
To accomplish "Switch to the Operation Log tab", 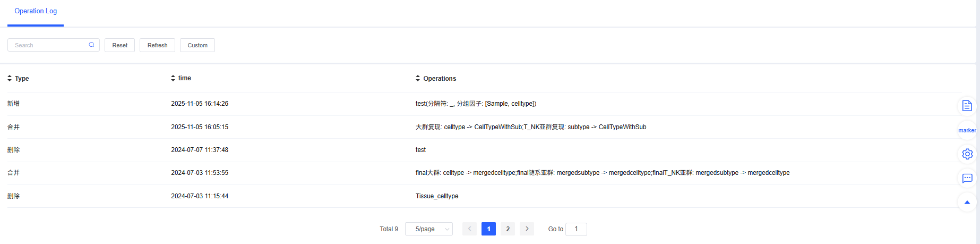I will coord(36,11).
